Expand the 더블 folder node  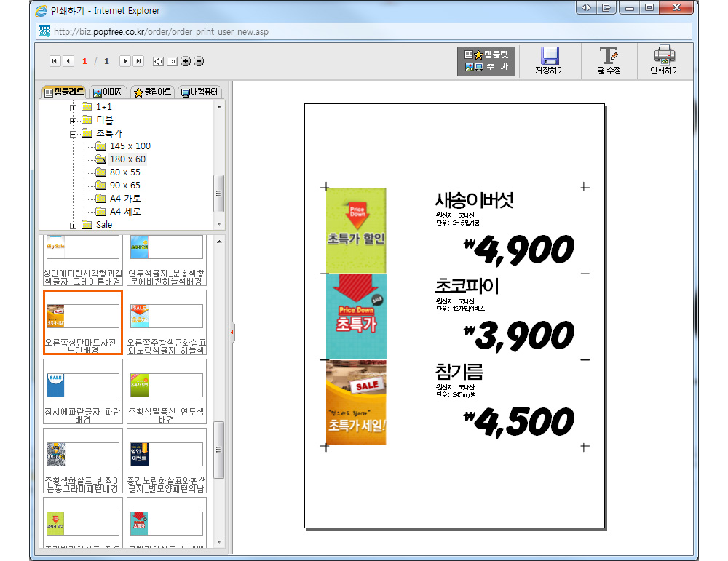point(73,121)
